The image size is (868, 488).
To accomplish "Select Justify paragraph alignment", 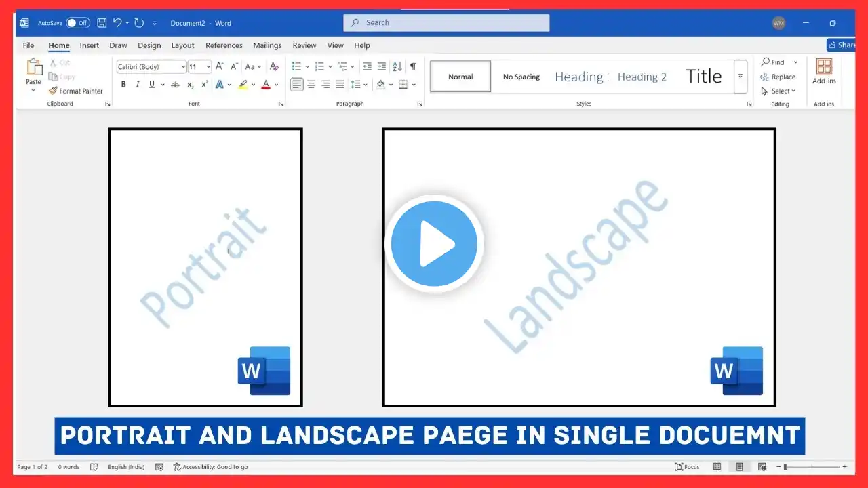I will [x=340, y=85].
